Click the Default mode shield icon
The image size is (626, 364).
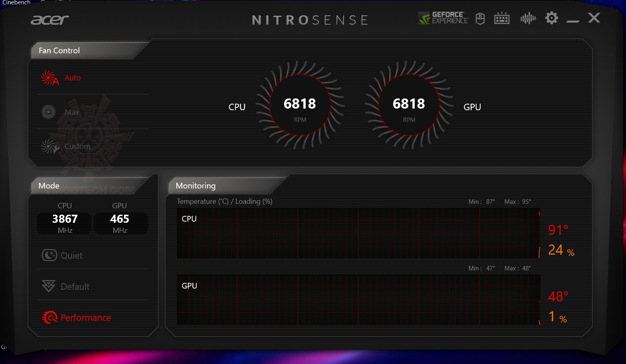[48, 286]
